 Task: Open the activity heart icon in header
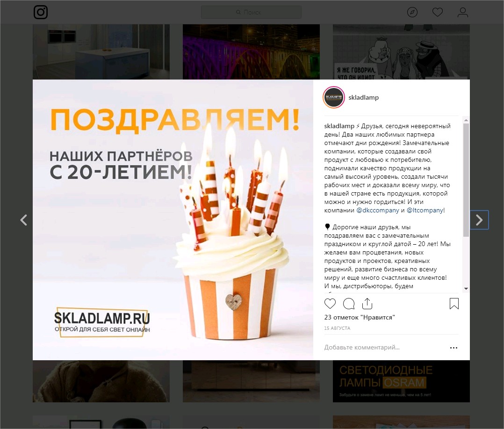[x=438, y=12]
